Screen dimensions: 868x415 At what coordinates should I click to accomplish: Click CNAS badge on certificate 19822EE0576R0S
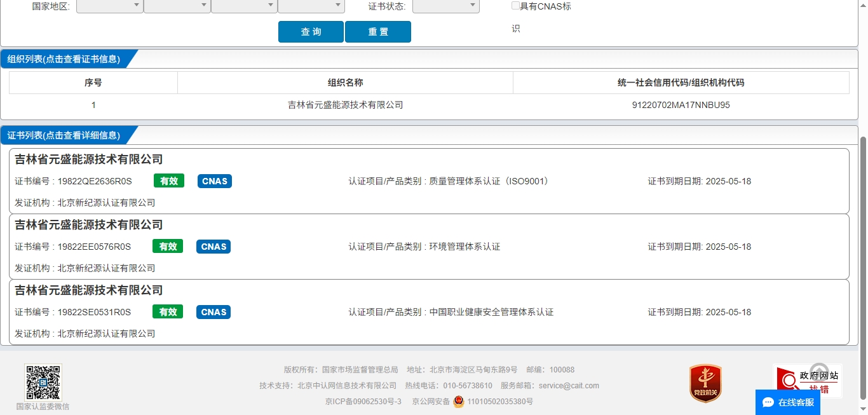(x=214, y=247)
